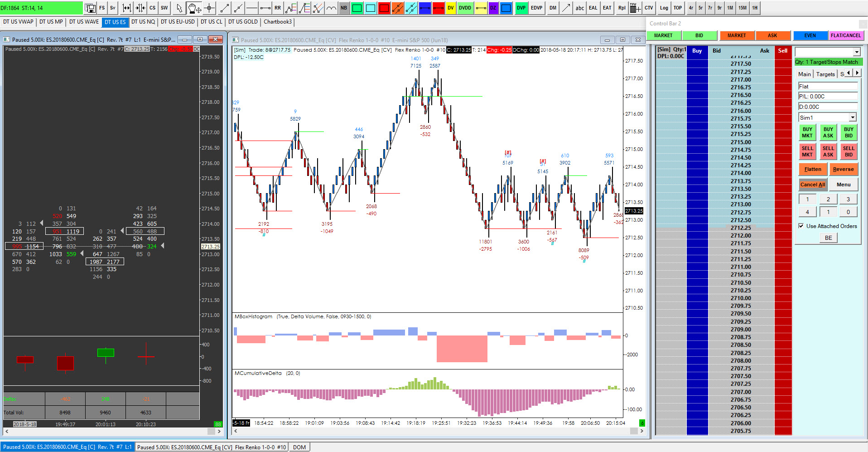Click the BUY MKT button
This screenshot has height=452, width=868.
pyautogui.click(x=807, y=132)
